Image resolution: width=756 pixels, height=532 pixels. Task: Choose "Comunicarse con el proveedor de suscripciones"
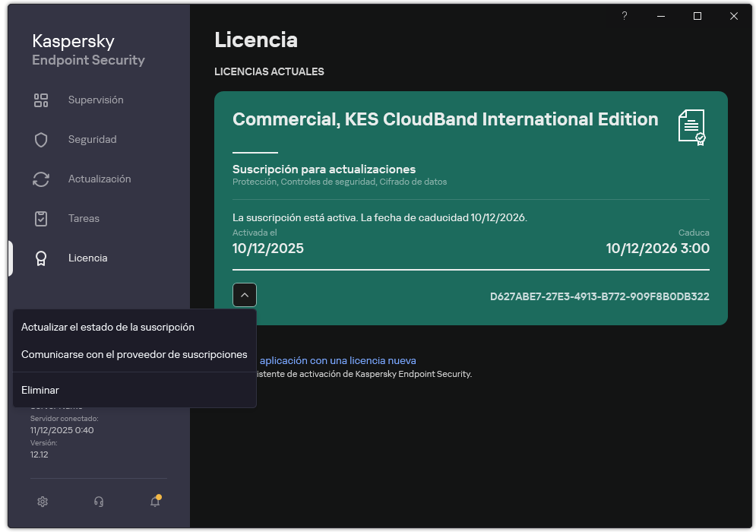pos(134,354)
